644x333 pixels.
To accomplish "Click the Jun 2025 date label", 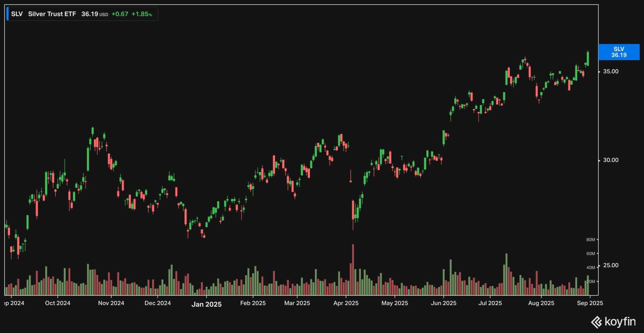I will point(444,303).
